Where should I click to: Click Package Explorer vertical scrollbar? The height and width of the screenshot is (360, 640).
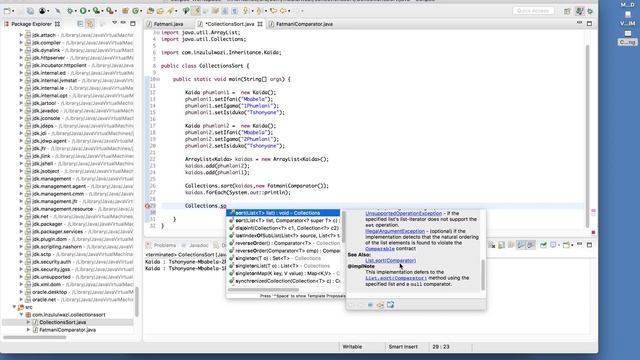tap(137, 301)
